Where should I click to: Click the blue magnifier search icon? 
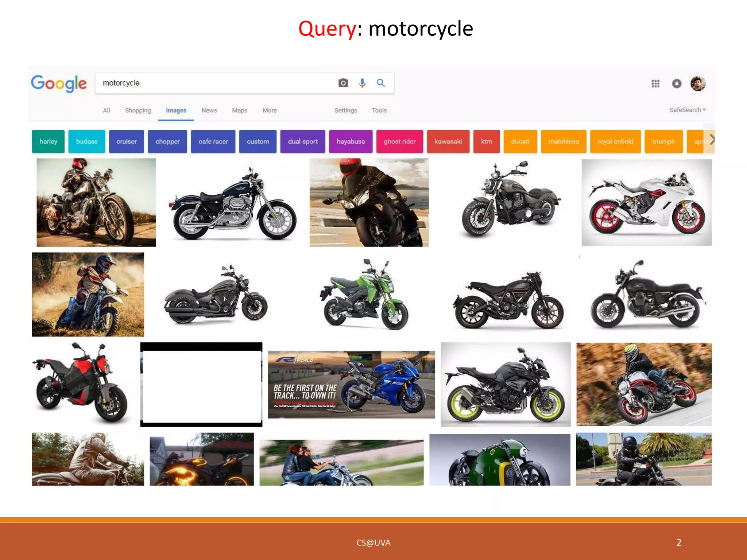pos(381,83)
